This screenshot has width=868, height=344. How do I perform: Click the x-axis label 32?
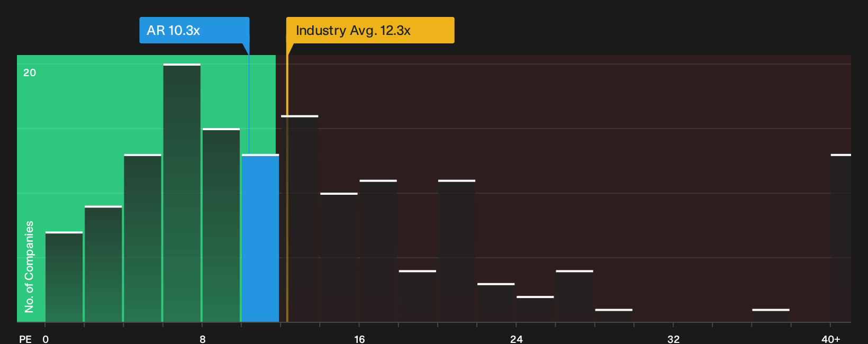coord(673,339)
